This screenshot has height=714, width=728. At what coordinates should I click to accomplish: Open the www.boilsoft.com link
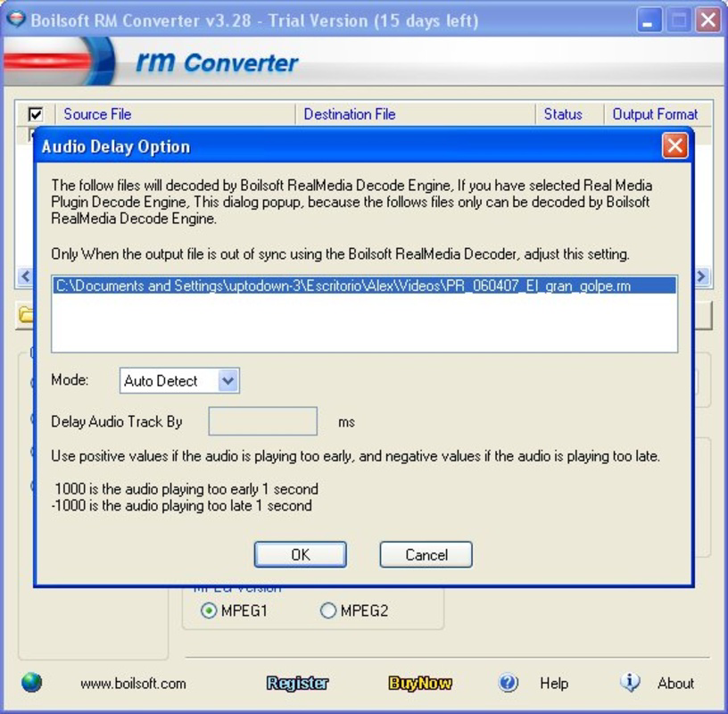pos(133,684)
